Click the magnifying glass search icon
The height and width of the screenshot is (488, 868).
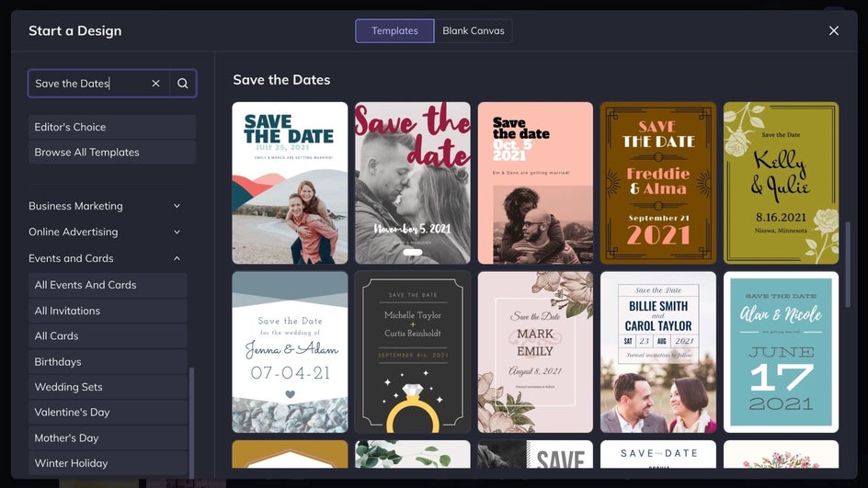pos(183,83)
